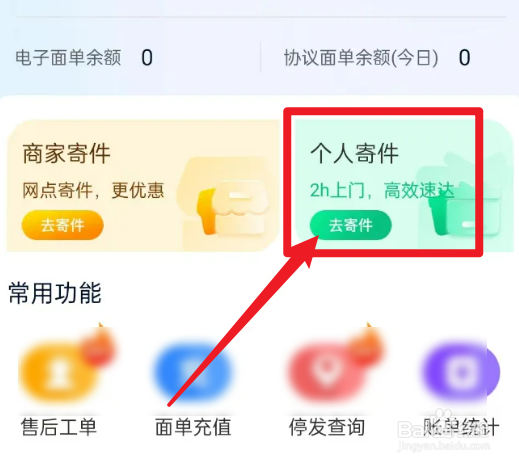The image size is (519, 464).
Task: Click the 账单统计 text label
Action: click(x=461, y=427)
